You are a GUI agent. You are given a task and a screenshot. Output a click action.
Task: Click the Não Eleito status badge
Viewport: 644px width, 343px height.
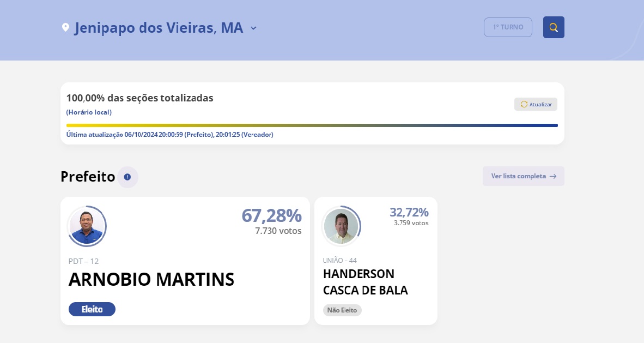pos(342,310)
